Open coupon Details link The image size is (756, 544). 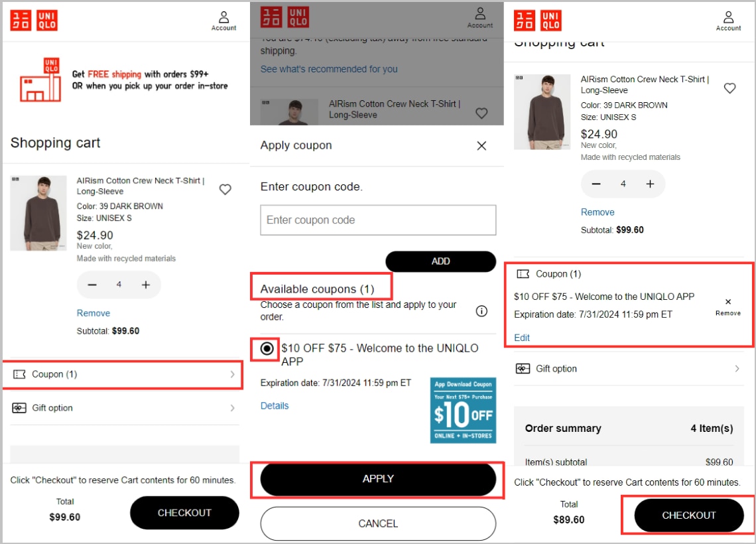click(275, 406)
